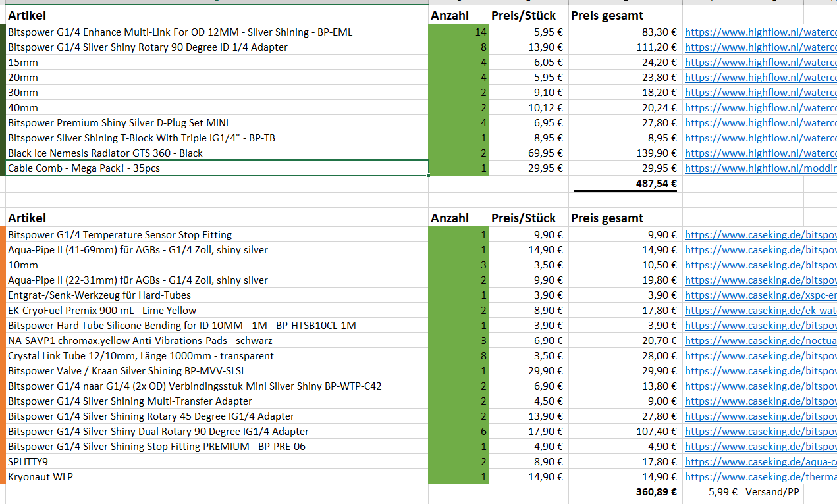Select the first 'Artikel' header cell

click(x=217, y=15)
